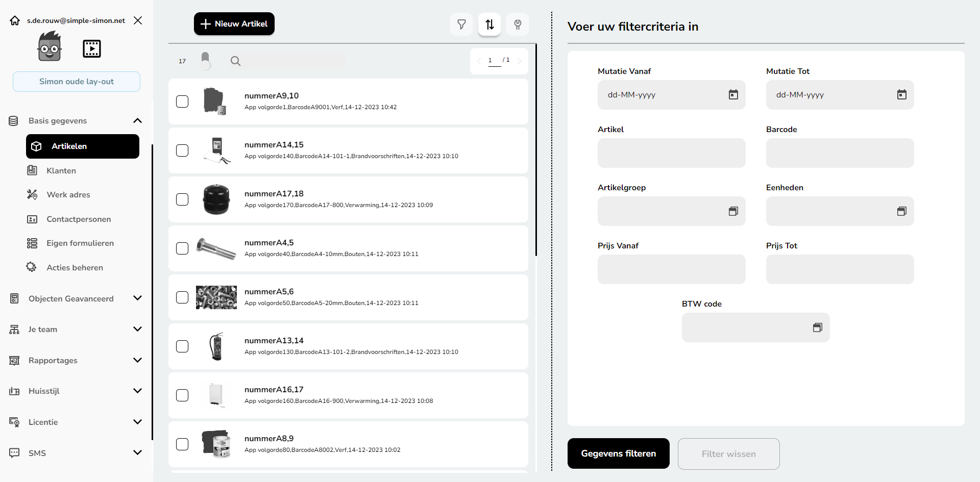This screenshot has height=482, width=980.
Task: Click the Huisstijl icon
Action: point(14,391)
